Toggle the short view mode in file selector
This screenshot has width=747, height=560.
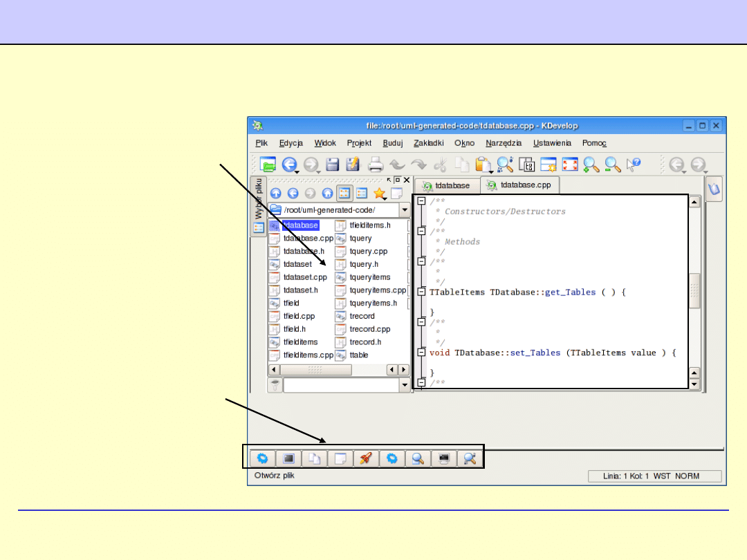(x=344, y=194)
